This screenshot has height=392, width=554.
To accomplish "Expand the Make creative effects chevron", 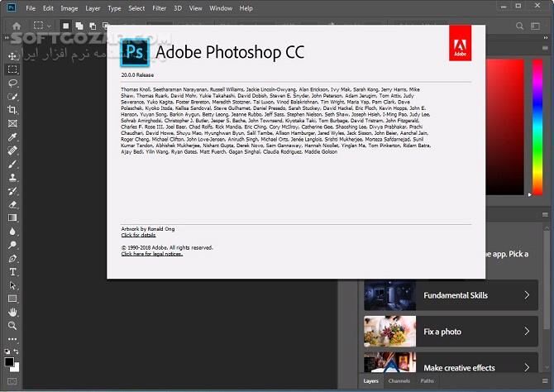I will click(527, 367).
